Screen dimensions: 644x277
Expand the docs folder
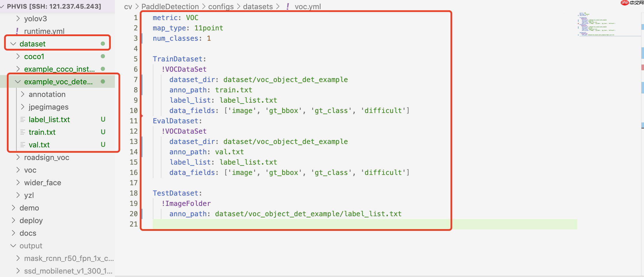click(13, 233)
